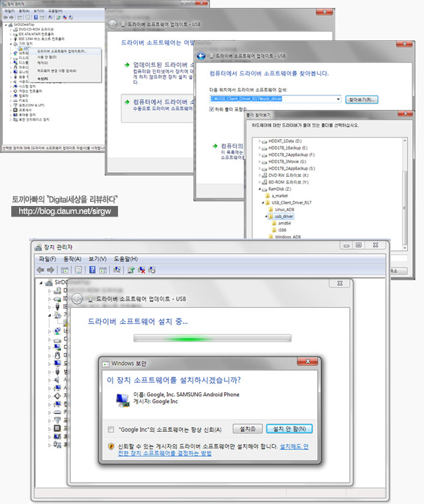
Task: Click the computer icon in the Windows Security dialog
Action: (x=123, y=401)
